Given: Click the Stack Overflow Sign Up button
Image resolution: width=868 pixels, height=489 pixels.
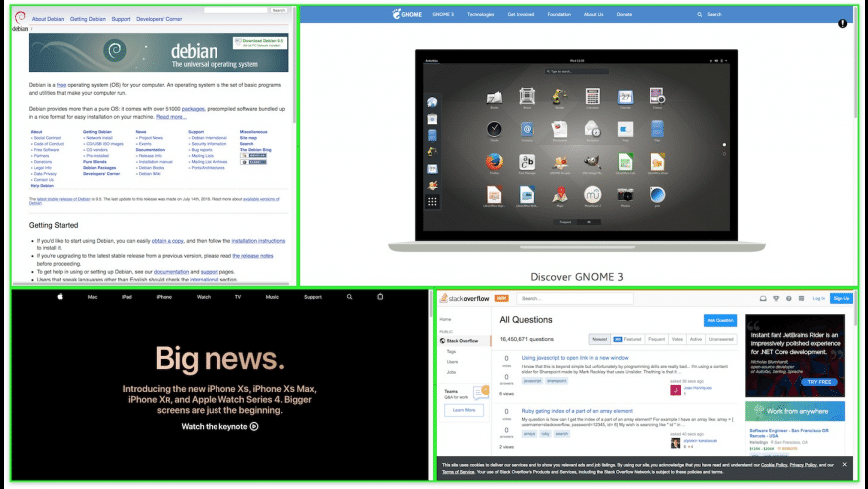Looking at the screenshot, I should pyautogui.click(x=841, y=299).
